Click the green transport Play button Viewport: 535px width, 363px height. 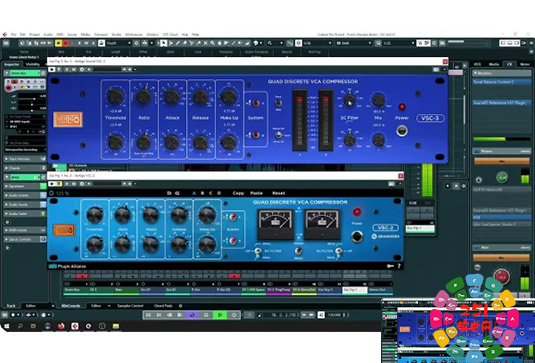220,315
